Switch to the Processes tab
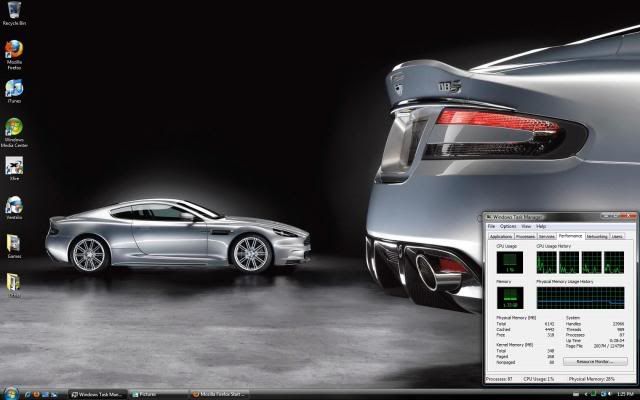Image resolution: width=640 pixels, height=400 pixels. 526,236
